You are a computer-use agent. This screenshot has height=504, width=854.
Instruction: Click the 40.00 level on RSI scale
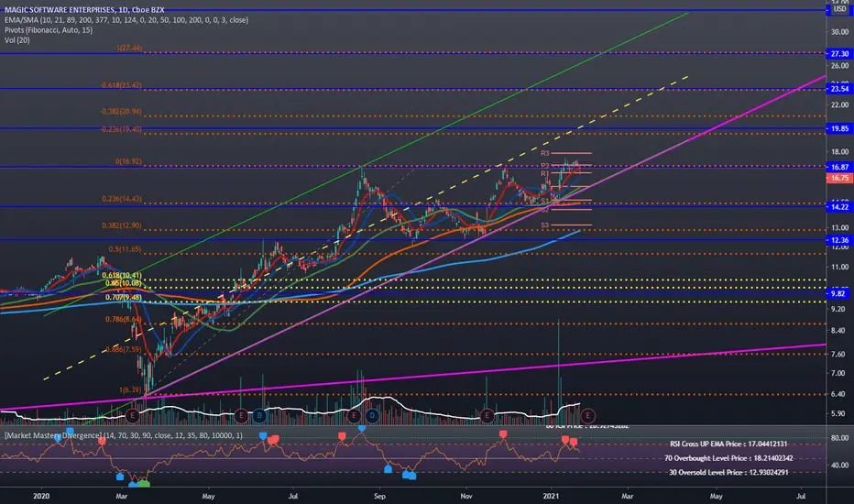click(839, 466)
